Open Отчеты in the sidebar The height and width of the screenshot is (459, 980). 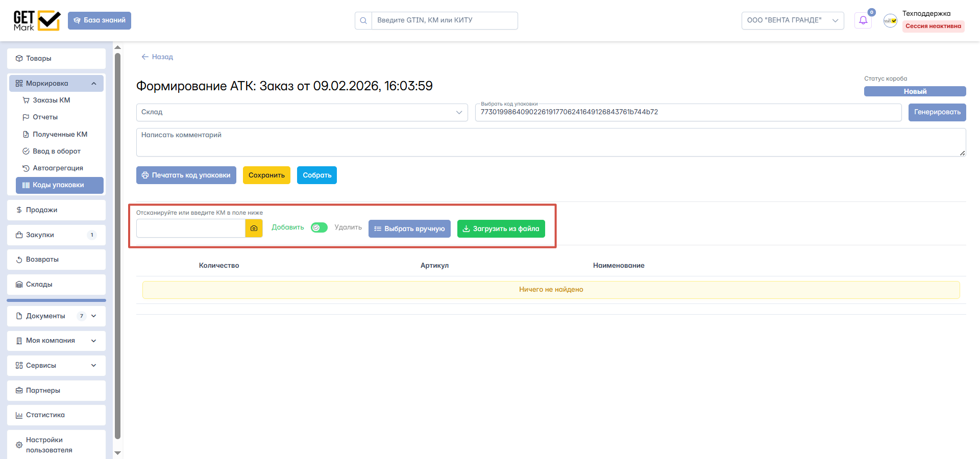coord(60,117)
